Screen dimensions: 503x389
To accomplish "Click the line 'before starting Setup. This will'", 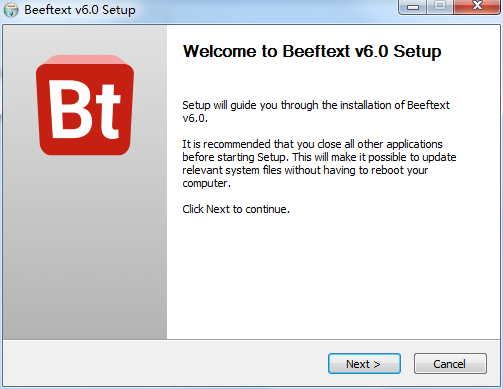I will [x=319, y=157].
